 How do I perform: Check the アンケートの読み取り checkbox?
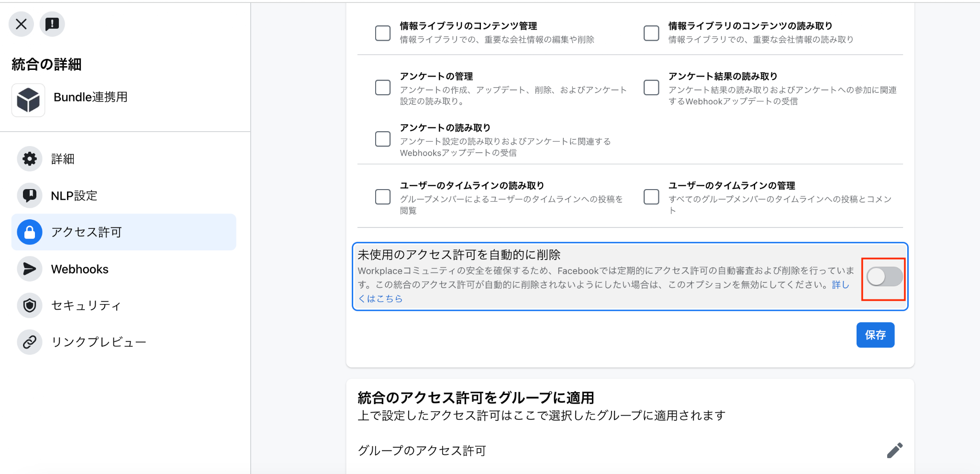[383, 139]
